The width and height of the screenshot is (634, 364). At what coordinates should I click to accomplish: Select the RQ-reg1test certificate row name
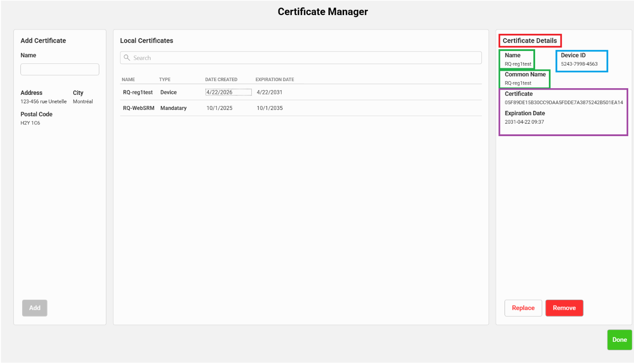(138, 92)
